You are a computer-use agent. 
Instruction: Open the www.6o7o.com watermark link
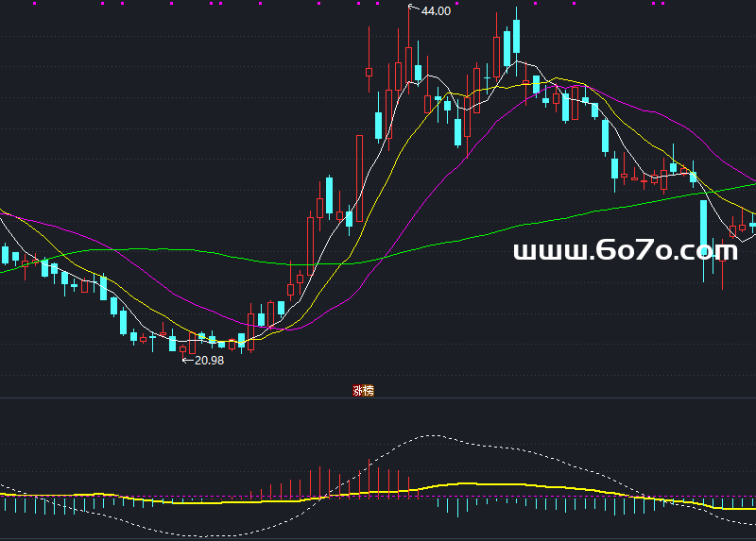coord(625,250)
